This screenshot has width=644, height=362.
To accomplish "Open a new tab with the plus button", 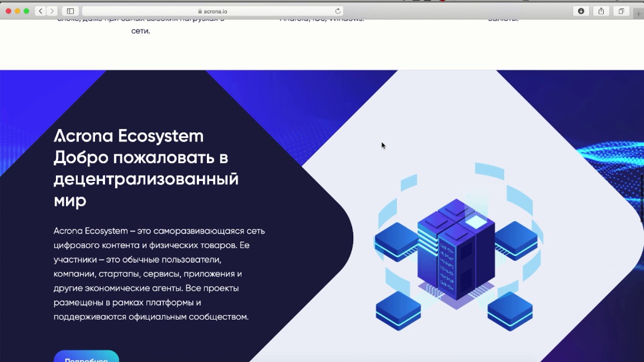I will (x=638, y=14).
